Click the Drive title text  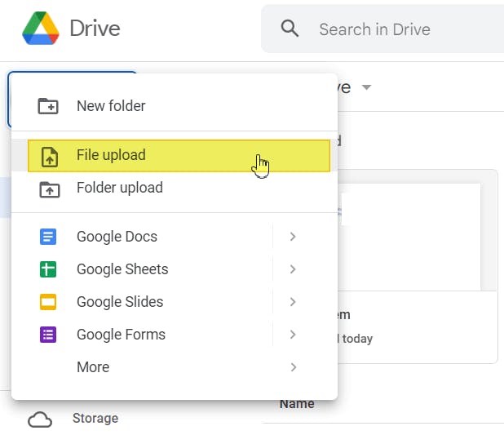click(95, 29)
